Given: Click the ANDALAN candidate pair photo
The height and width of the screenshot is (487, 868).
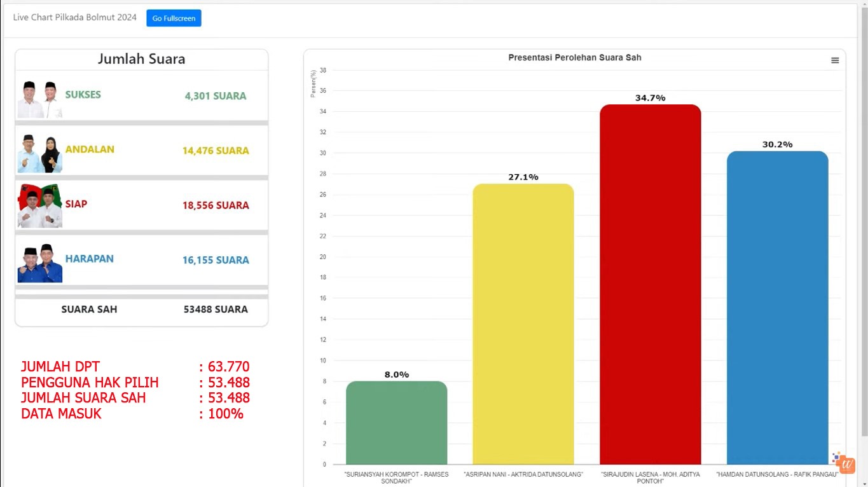Looking at the screenshot, I should click(39, 154).
